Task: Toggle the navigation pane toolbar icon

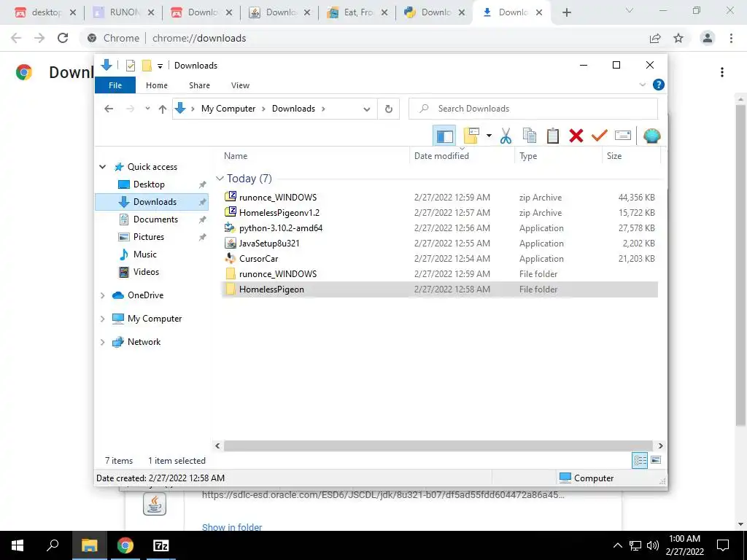Action: [444, 136]
